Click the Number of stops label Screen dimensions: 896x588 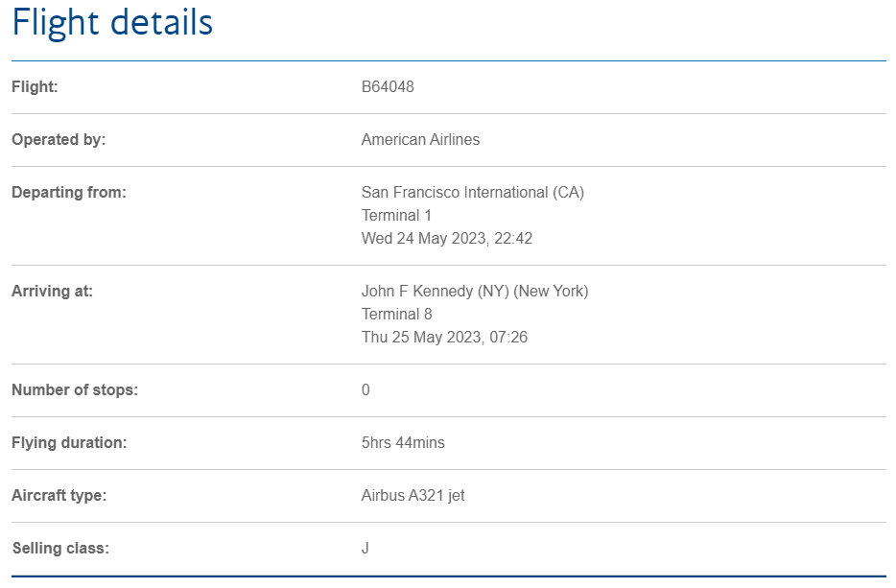pos(75,390)
